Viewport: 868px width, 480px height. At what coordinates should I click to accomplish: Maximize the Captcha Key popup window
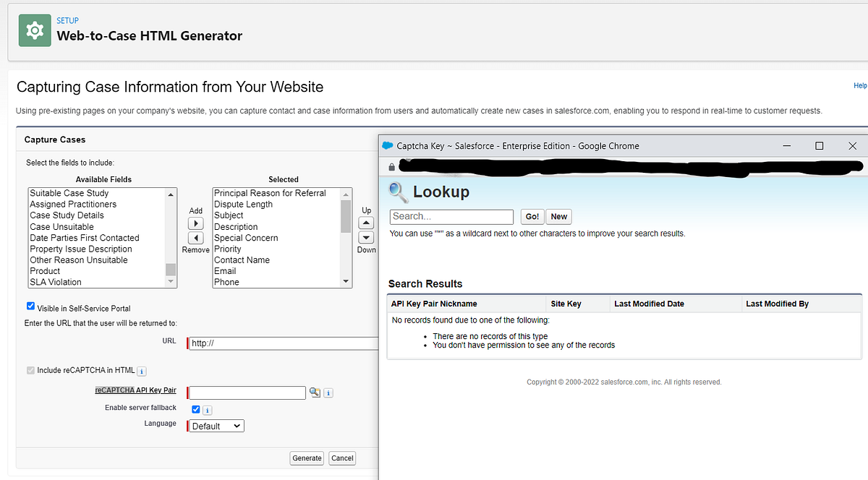pos(820,145)
